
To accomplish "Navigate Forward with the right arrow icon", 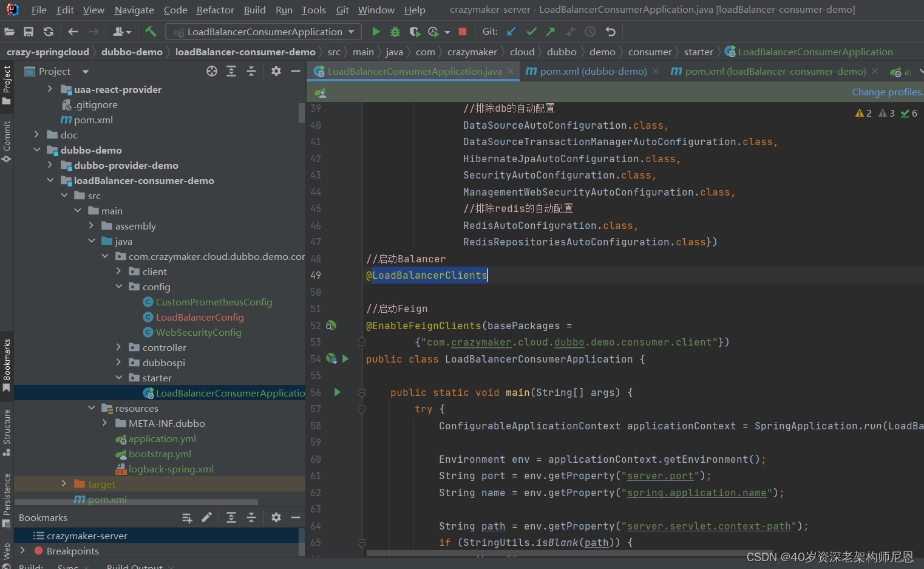I will [x=93, y=32].
